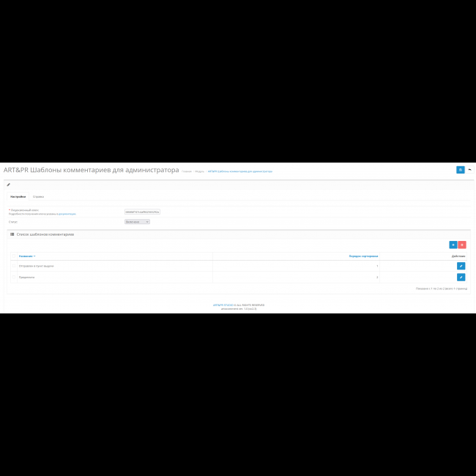Viewport: 476px width, 476px height.
Task: Click the blue save button
Action: pos(460,170)
